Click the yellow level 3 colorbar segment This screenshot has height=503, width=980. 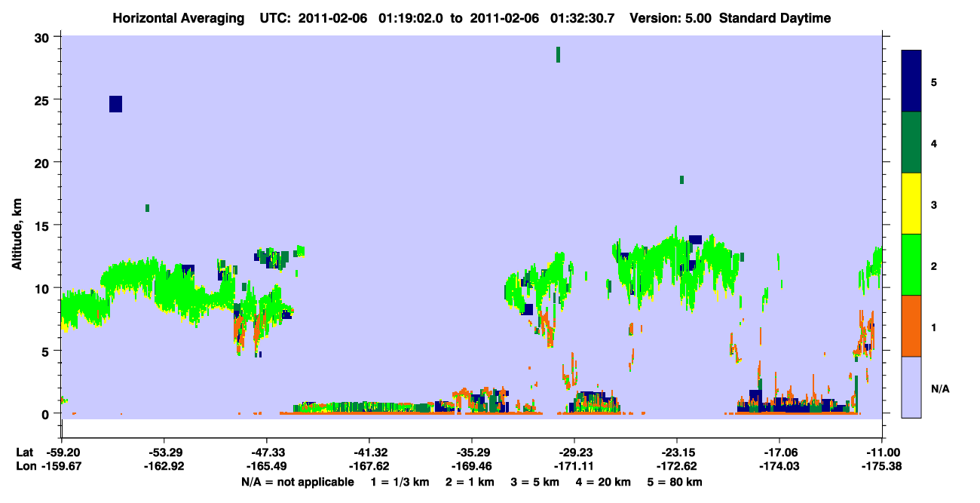coord(911,204)
